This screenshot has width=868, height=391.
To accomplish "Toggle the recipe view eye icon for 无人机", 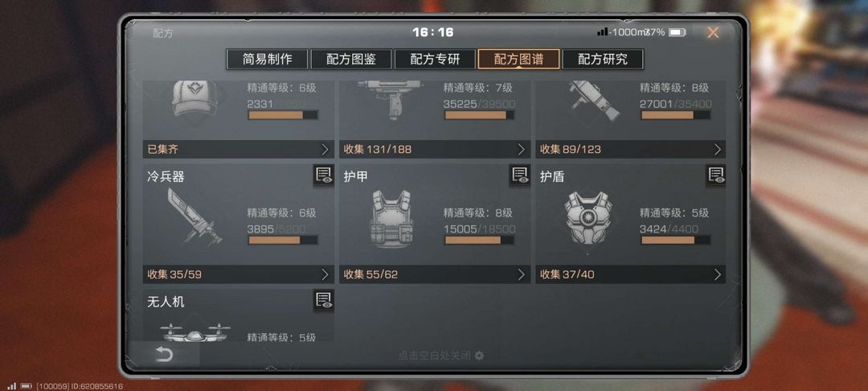I will (x=323, y=300).
